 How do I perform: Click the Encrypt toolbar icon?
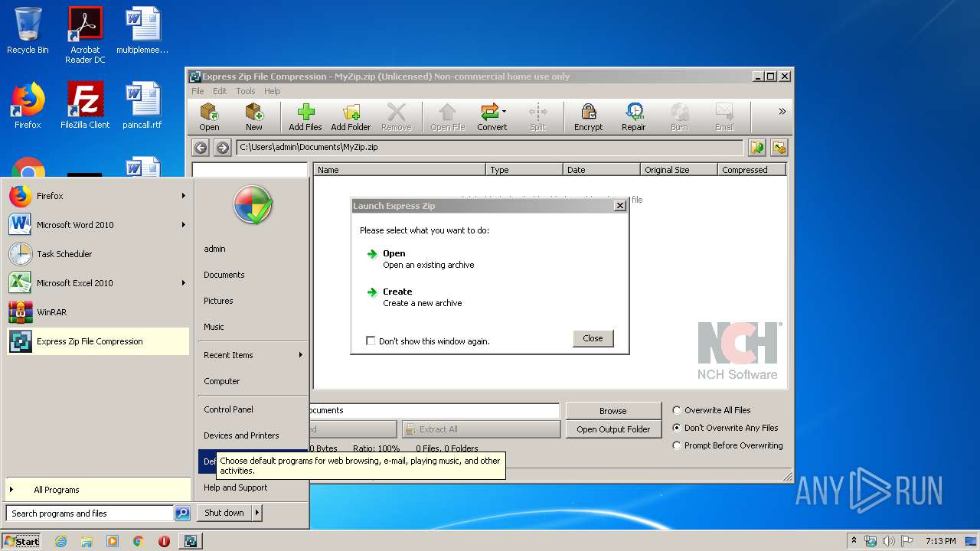[588, 117]
